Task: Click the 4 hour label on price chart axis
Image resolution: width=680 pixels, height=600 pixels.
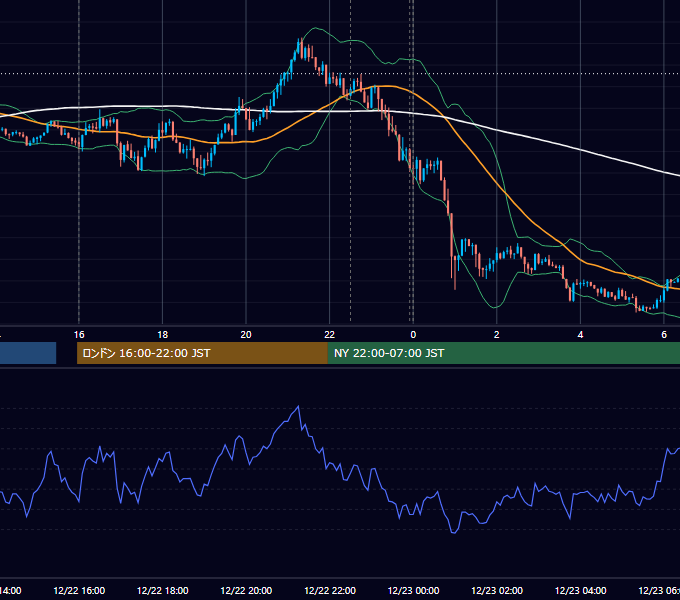Action: click(580, 335)
